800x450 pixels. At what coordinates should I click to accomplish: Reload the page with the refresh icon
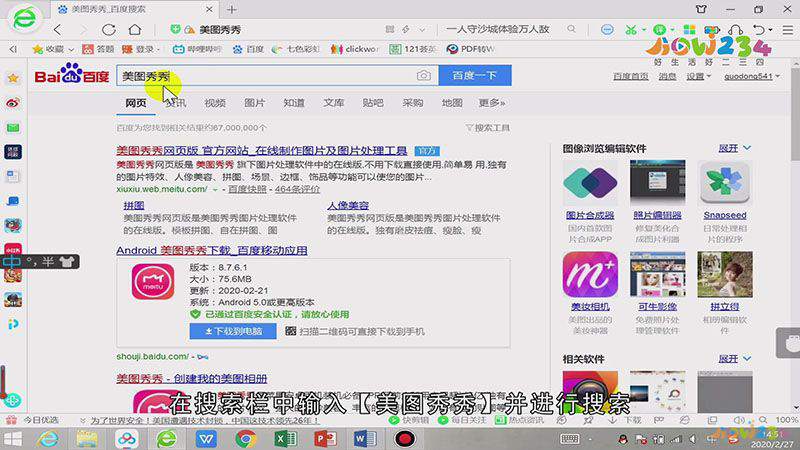click(109, 30)
